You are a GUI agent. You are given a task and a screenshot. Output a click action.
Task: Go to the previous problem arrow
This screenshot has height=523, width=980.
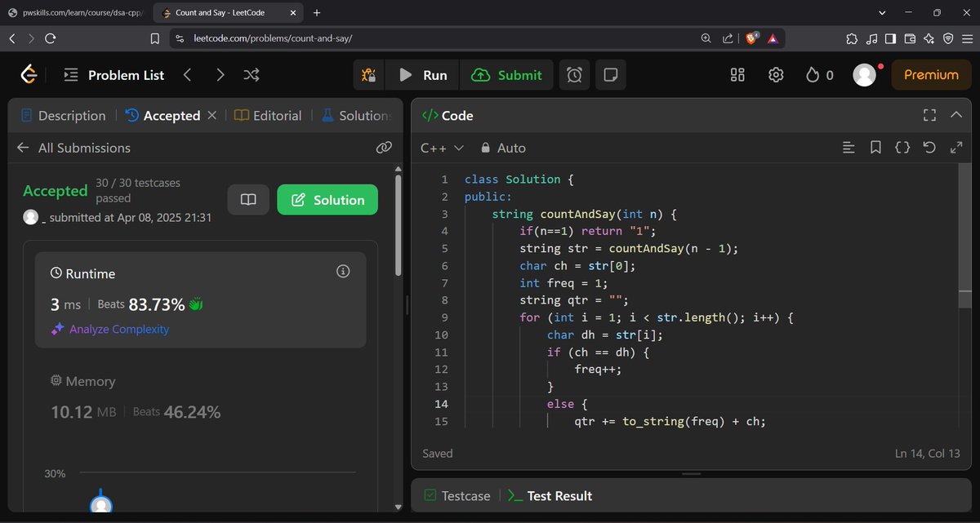pyautogui.click(x=187, y=75)
